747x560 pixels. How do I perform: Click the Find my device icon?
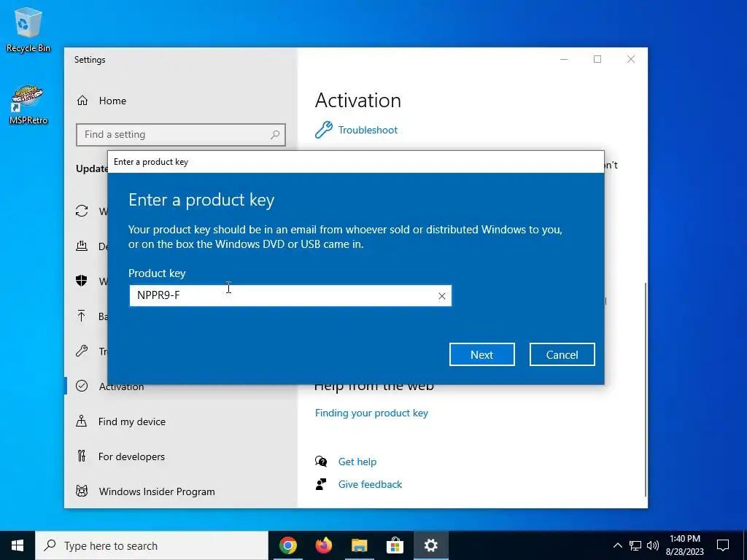coord(82,421)
